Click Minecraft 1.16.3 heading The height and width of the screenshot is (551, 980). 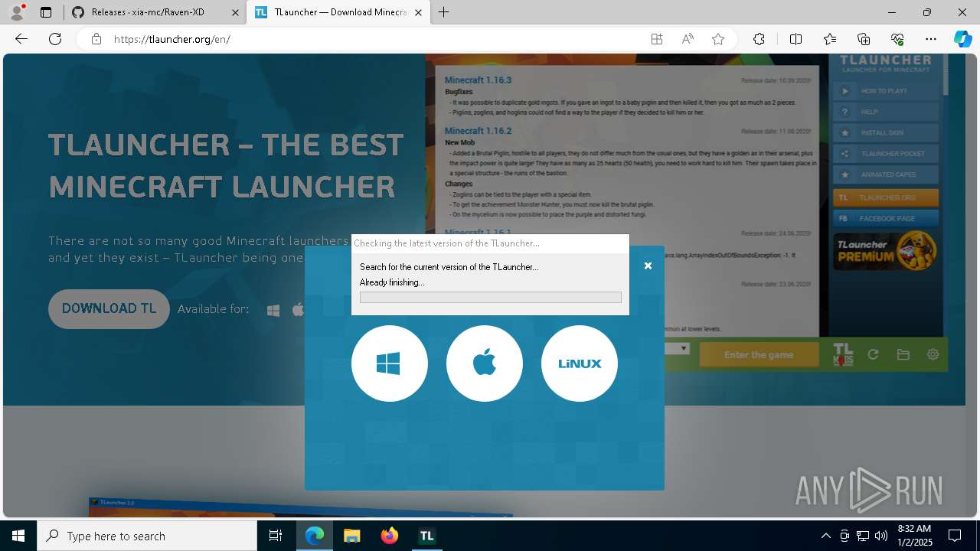tap(478, 80)
